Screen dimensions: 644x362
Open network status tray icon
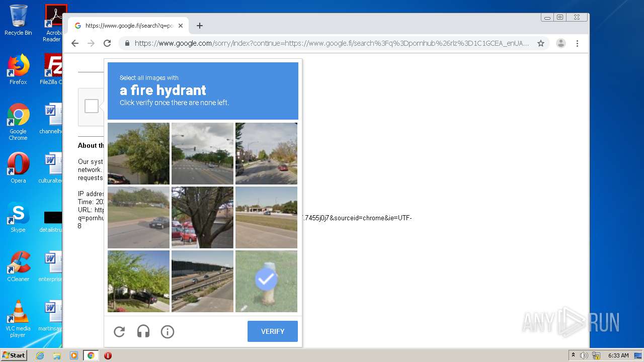[596, 355]
